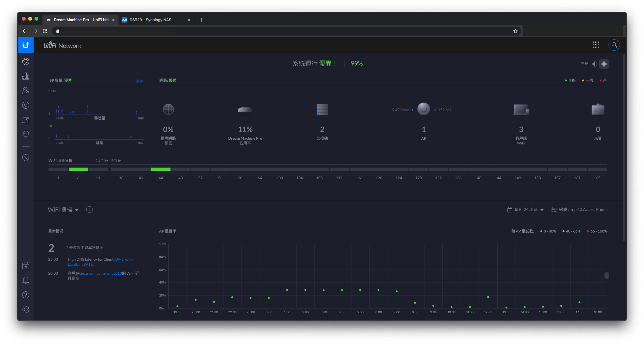This screenshot has height=344, width=644.
Task: Open the Statistics bar chart sidebar icon
Action: 26,76
